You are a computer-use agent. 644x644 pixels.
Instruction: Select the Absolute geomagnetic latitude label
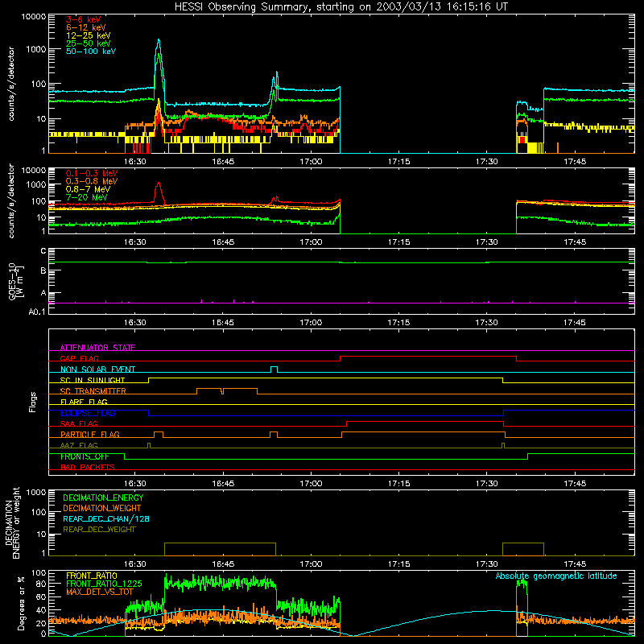point(556,576)
